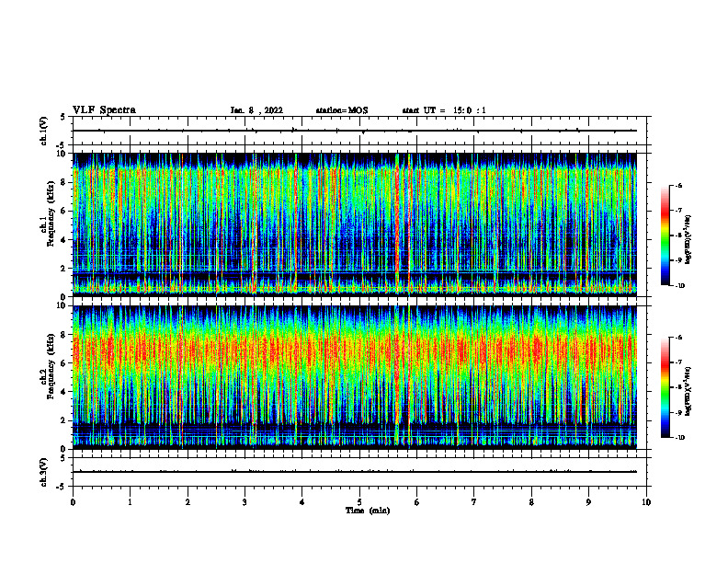This screenshot has height=563, width=728.
Task: Click the ch.3(V) voltage tick label "5"
Action: pos(63,458)
